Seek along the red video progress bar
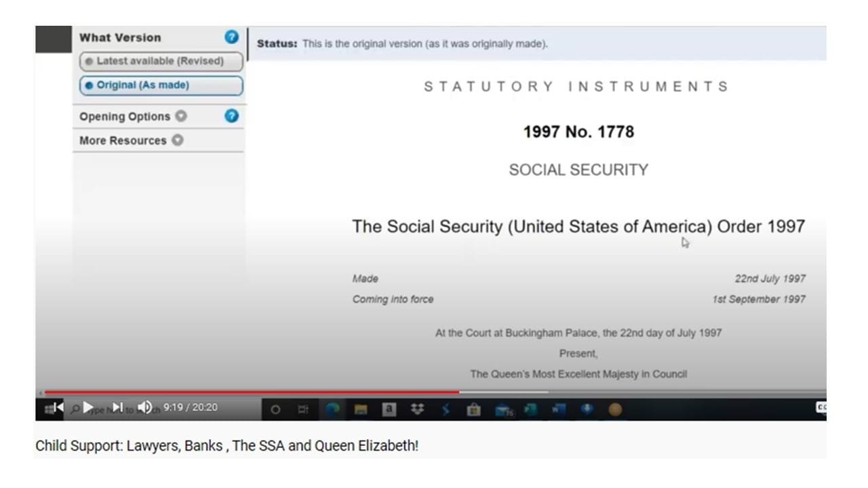 pos(434,392)
